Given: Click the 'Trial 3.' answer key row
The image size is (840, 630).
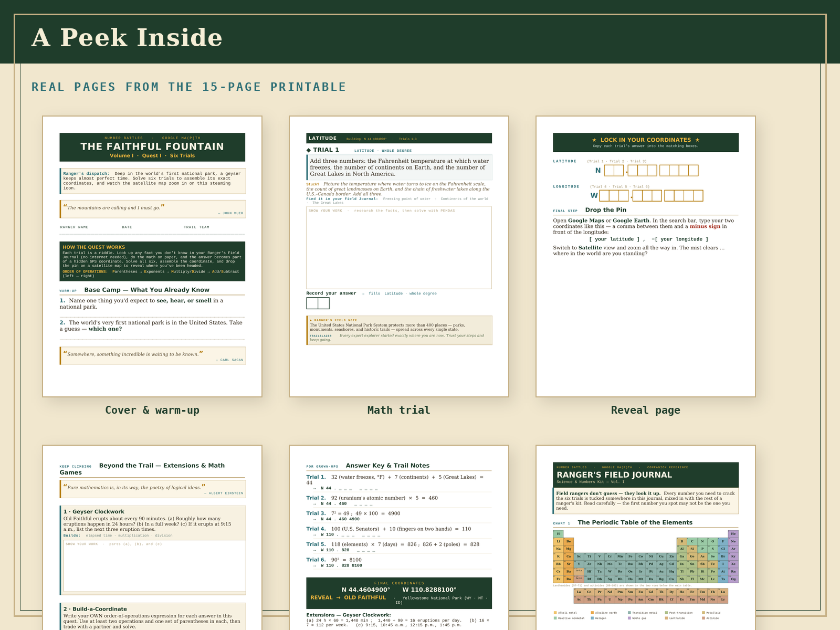Looking at the screenshot, I should point(399,516).
